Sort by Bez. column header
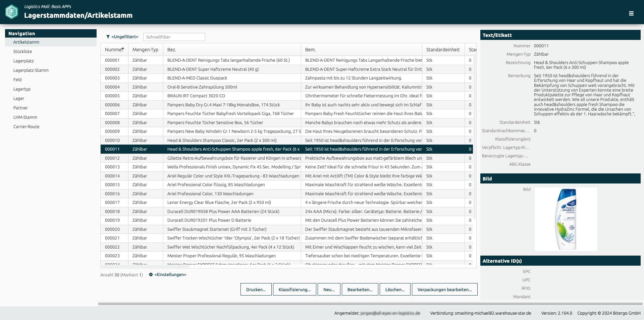 232,50
